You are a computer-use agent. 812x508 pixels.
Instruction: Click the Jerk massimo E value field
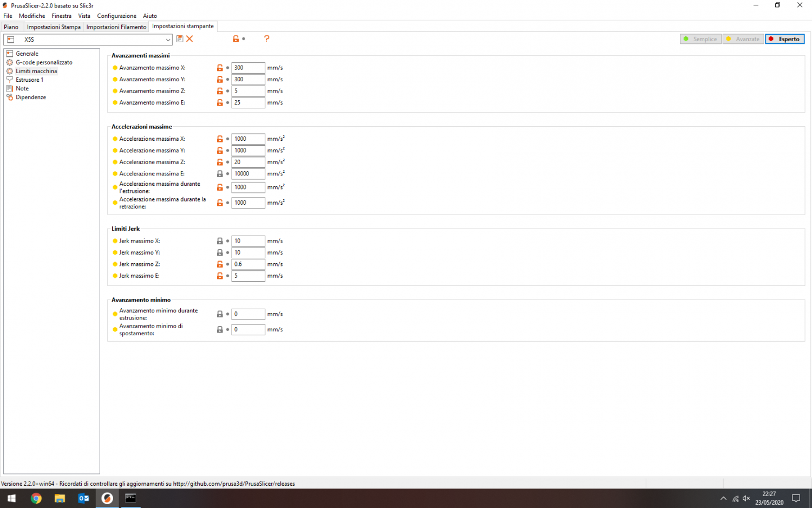pyautogui.click(x=248, y=276)
